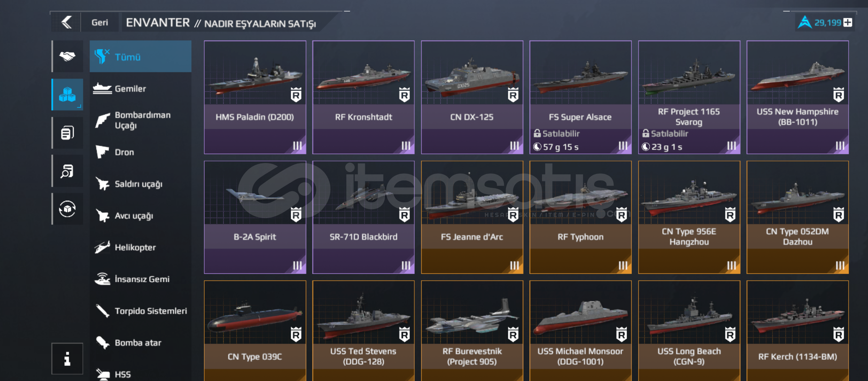
Task: Select the Tümü filter tab
Action: pyautogui.click(x=140, y=56)
